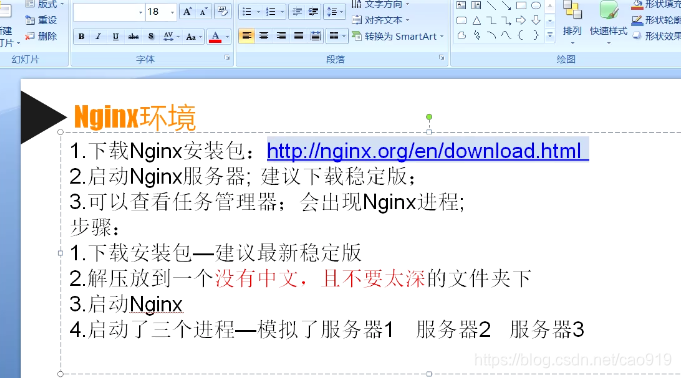The height and width of the screenshot is (378, 681).
Task: Open the 版式 layout menu
Action: click(x=45, y=4)
